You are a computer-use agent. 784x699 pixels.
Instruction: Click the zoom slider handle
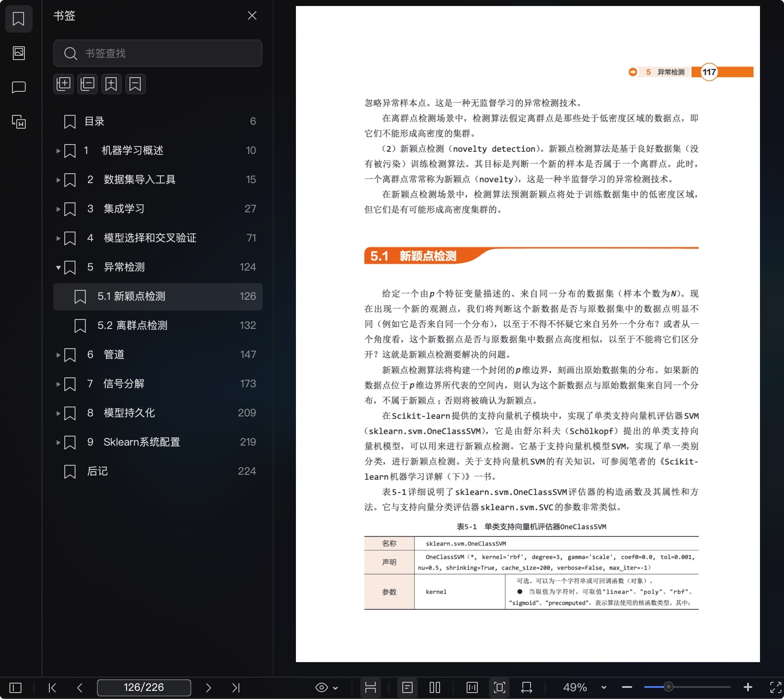point(668,687)
